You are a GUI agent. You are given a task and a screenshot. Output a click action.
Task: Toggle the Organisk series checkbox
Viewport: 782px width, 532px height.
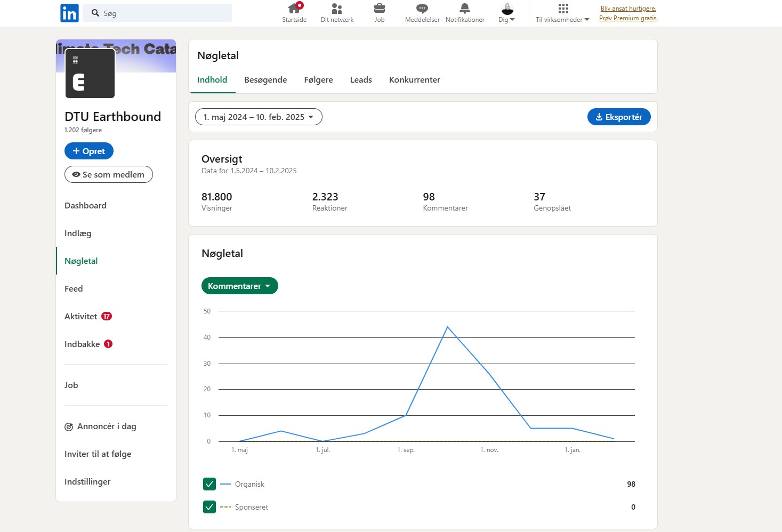(209, 484)
